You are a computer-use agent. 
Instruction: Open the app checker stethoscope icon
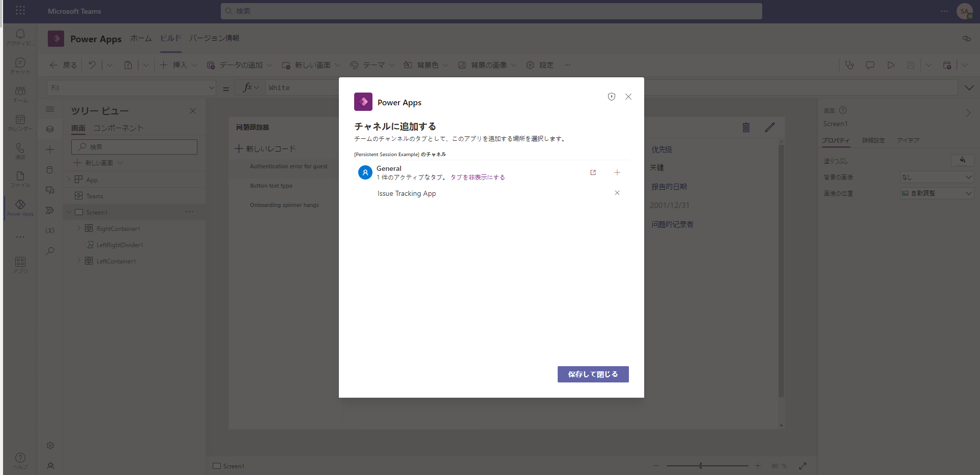point(849,65)
